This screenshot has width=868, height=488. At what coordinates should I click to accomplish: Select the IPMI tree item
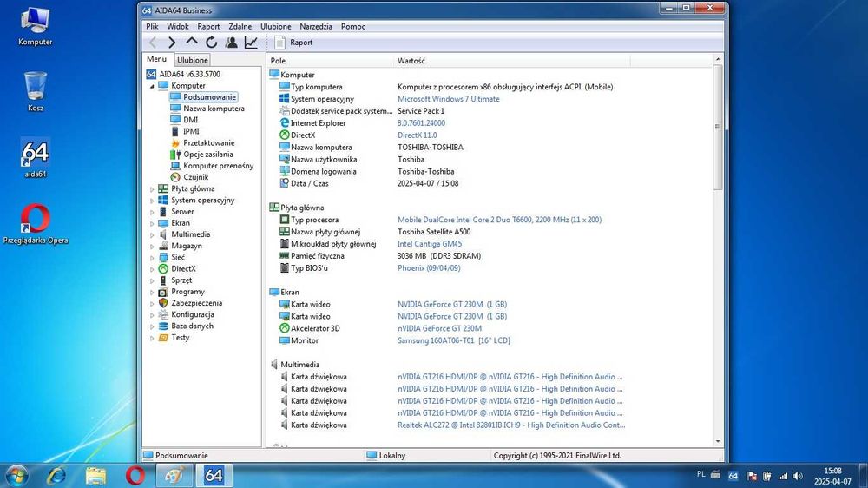click(x=191, y=131)
